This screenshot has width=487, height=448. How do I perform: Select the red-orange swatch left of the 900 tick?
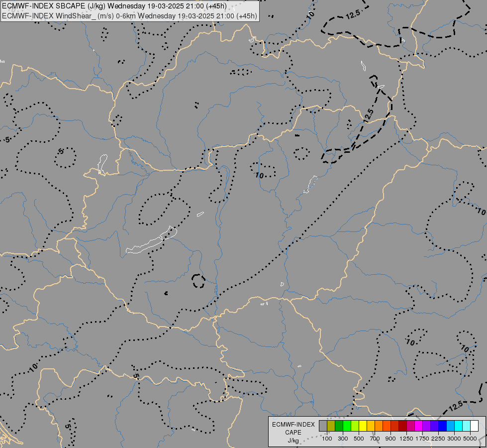[387, 426]
